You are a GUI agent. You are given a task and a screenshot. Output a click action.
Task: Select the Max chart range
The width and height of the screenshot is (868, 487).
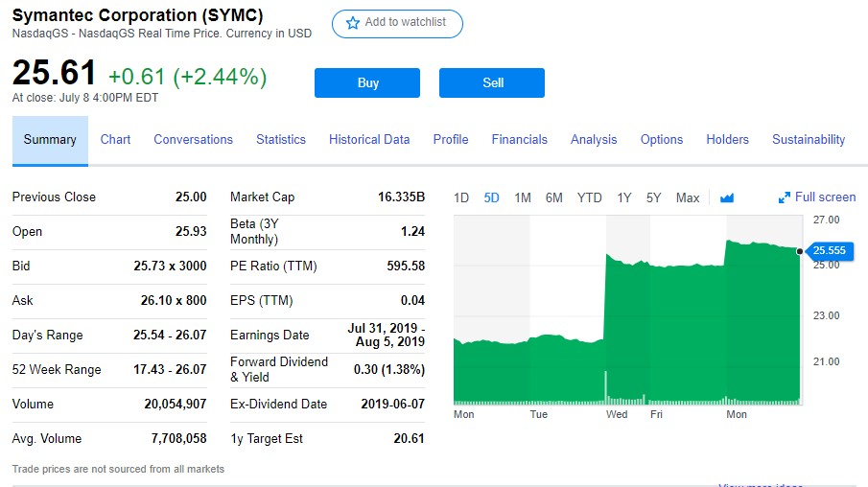click(x=688, y=198)
